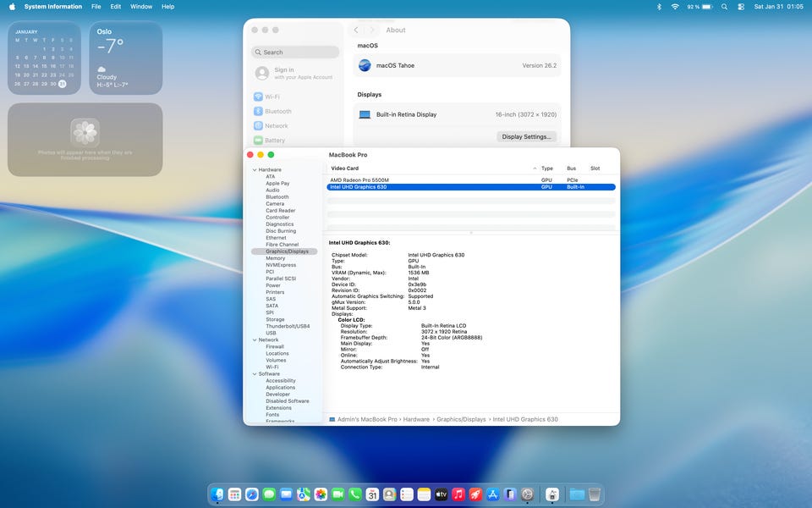Screen dimensions: 812x508
Task: Open the Window menu
Action: (x=141, y=7)
